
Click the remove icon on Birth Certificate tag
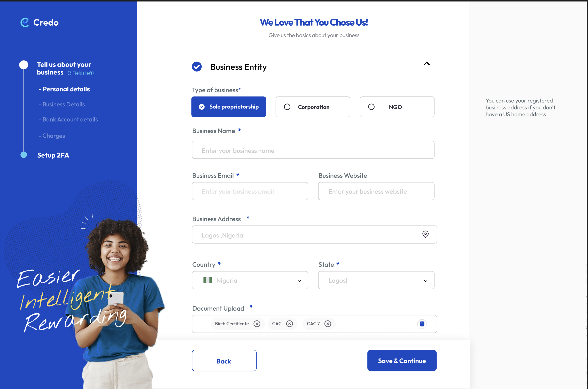coord(257,324)
